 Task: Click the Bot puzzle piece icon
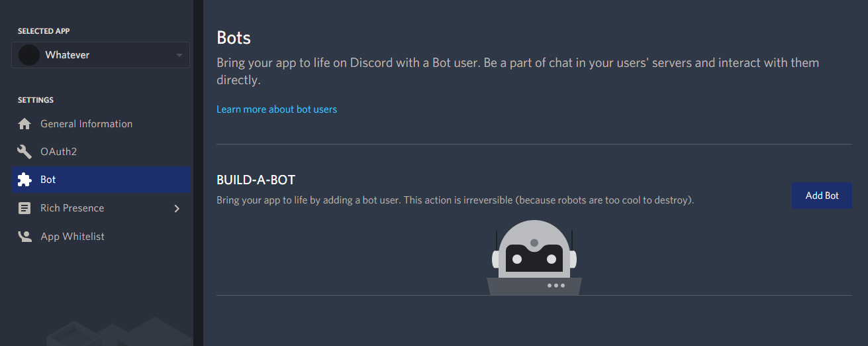pos(24,180)
